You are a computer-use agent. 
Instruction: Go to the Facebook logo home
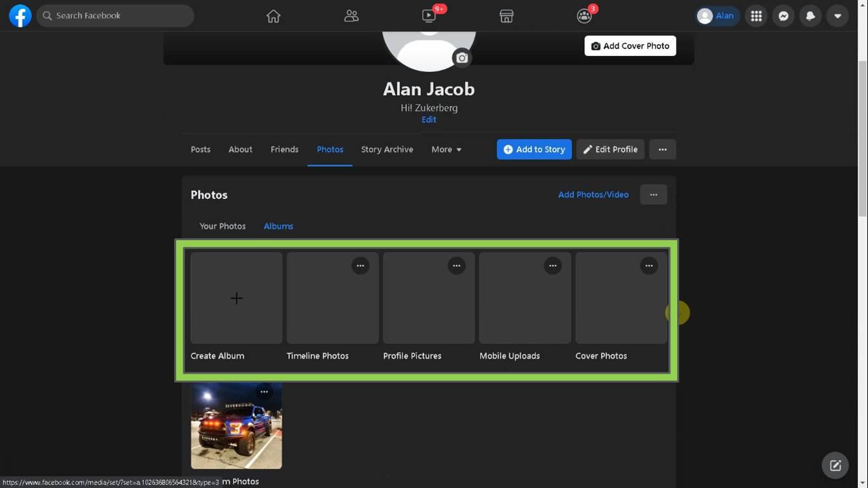(x=20, y=16)
